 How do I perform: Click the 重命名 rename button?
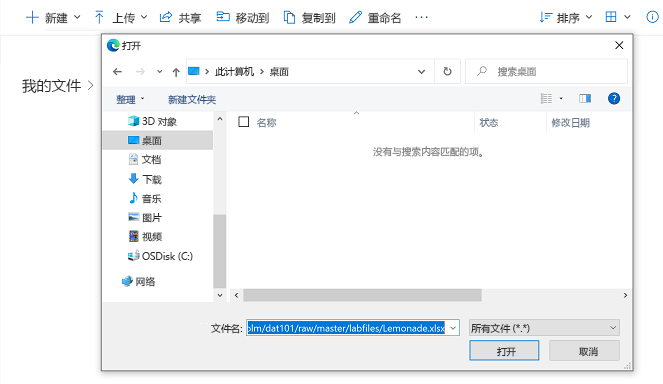coord(375,18)
